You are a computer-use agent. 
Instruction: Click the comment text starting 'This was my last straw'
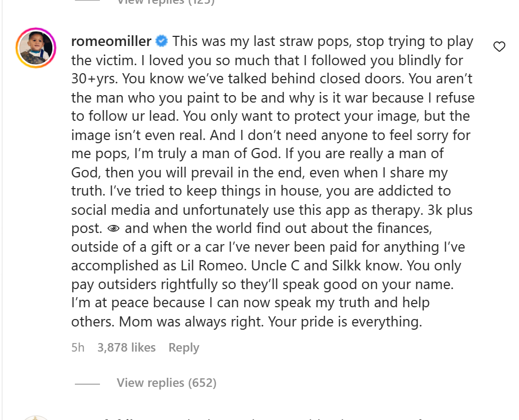click(x=273, y=181)
